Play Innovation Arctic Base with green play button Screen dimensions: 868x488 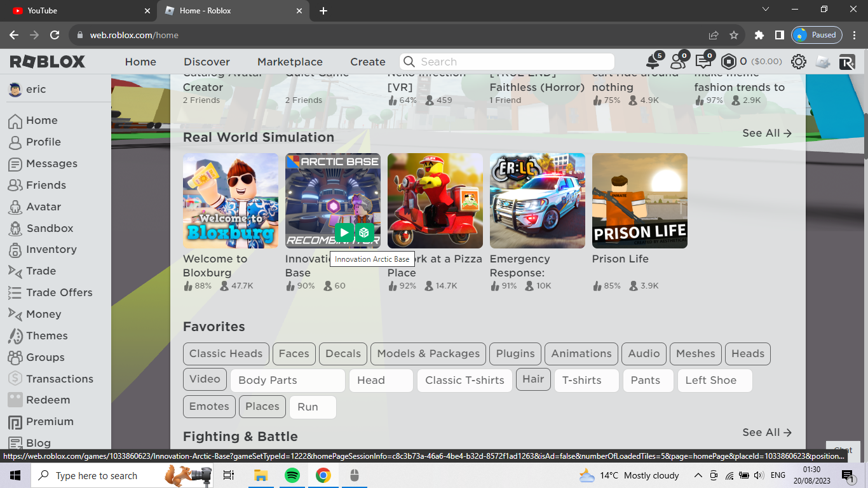344,233
